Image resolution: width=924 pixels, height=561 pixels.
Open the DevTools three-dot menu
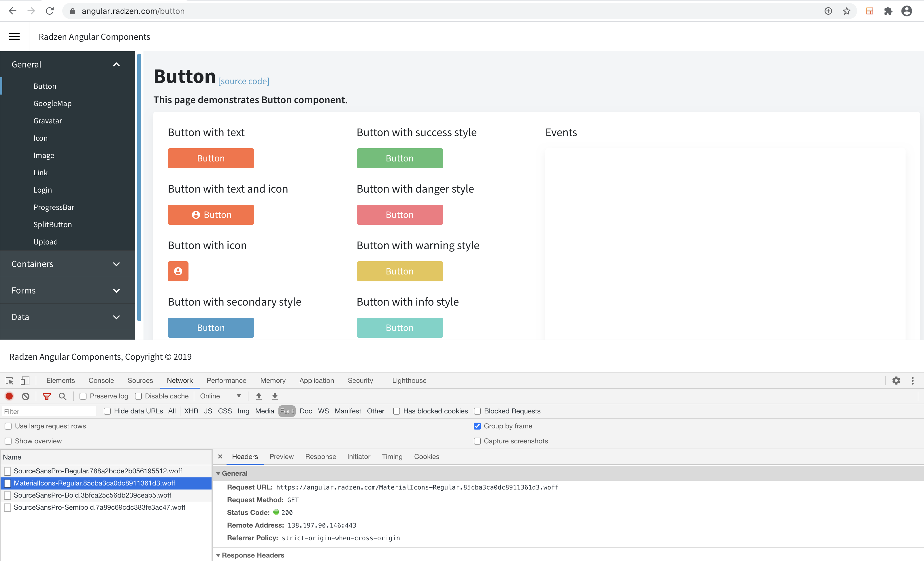coord(912,381)
